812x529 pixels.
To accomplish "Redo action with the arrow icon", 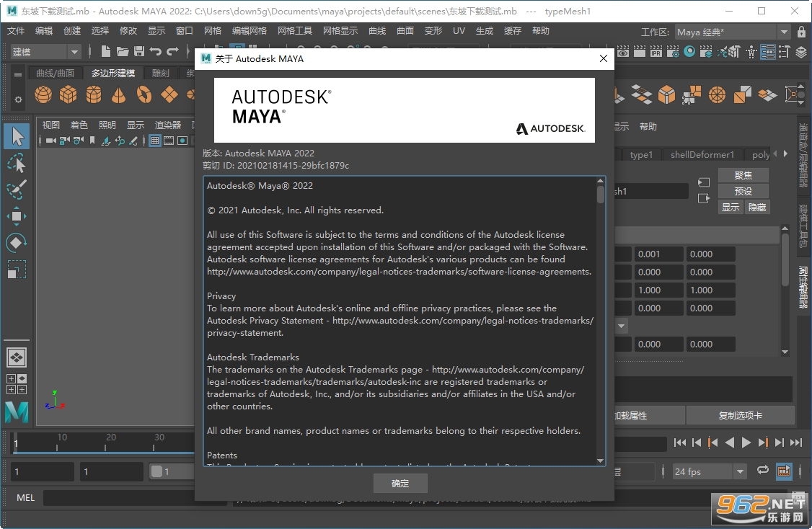I will point(172,51).
